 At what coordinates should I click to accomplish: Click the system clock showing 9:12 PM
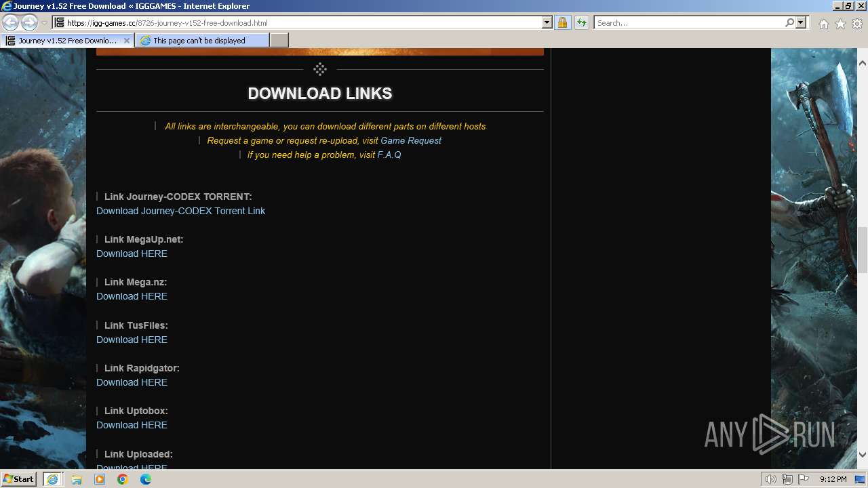tap(833, 479)
